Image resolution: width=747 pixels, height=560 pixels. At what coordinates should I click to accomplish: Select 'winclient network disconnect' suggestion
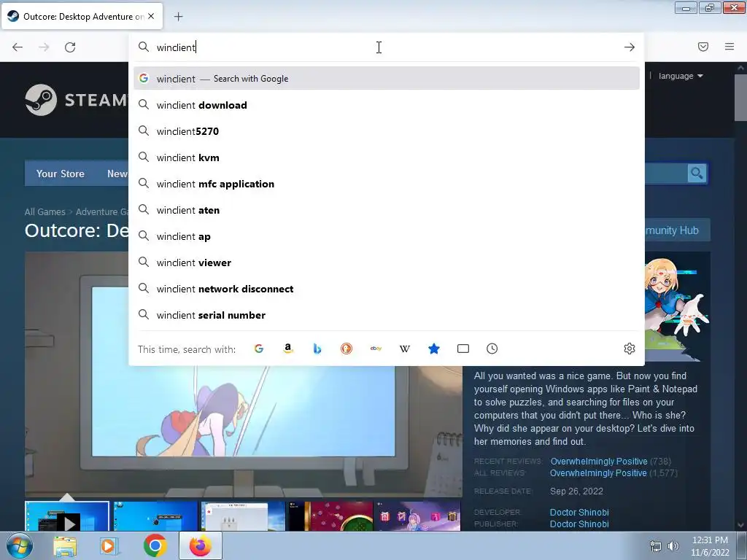[x=387, y=289]
